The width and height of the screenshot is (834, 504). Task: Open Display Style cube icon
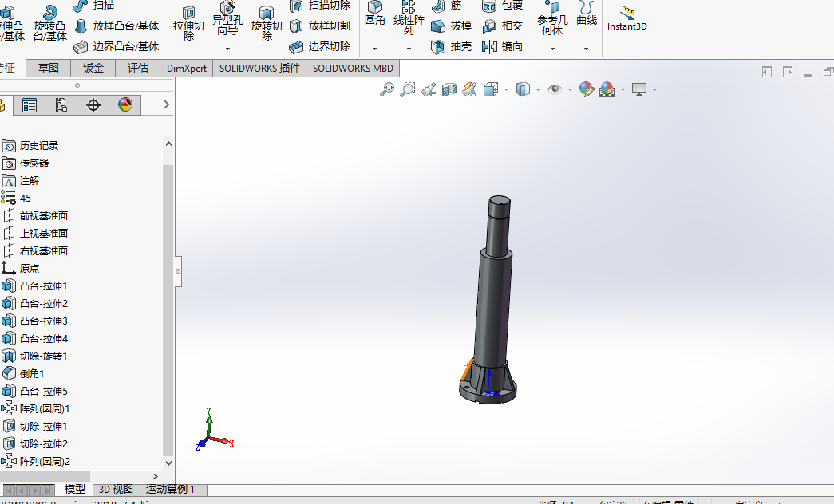tap(524, 89)
